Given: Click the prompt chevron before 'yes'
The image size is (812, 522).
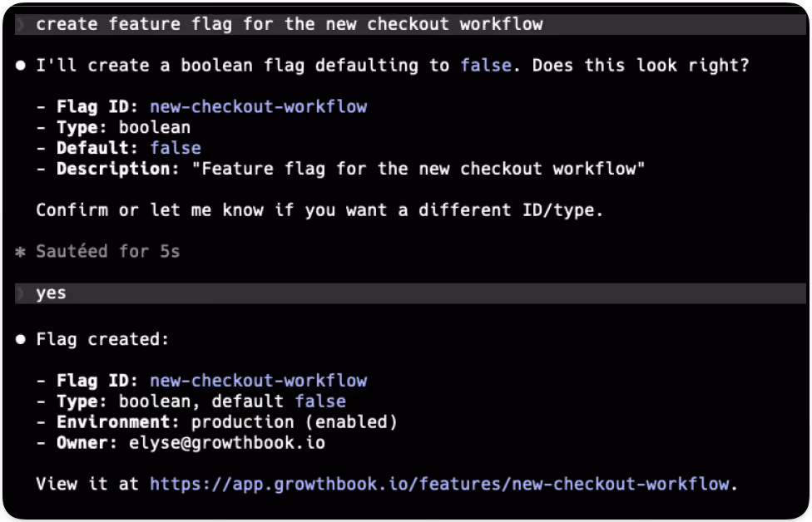Looking at the screenshot, I should click(x=22, y=293).
